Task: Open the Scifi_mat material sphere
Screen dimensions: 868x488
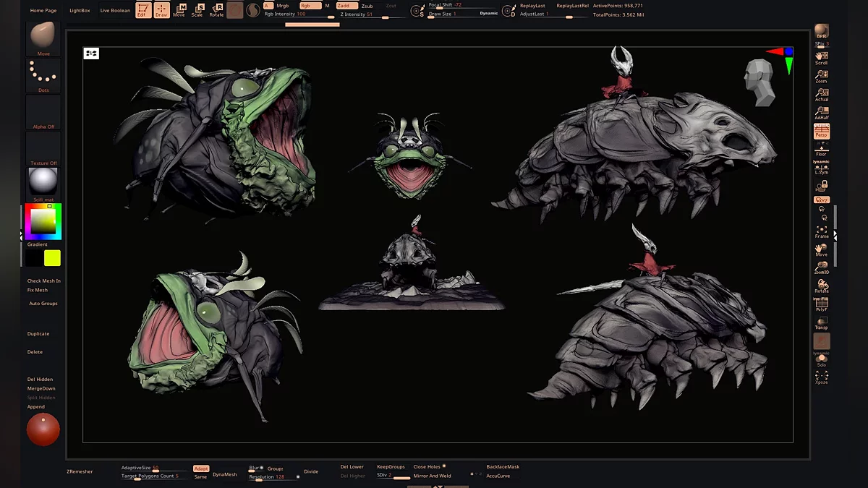Action: 43,184
